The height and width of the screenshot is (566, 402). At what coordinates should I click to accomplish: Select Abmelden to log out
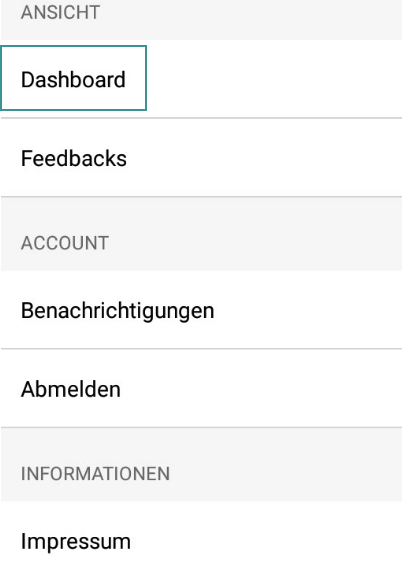tap(201, 388)
